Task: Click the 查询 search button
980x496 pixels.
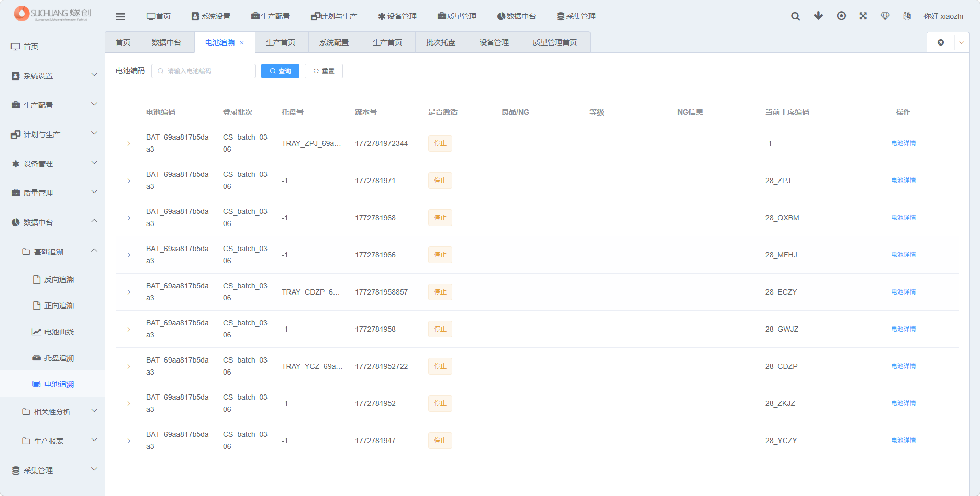Action: click(280, 71)
